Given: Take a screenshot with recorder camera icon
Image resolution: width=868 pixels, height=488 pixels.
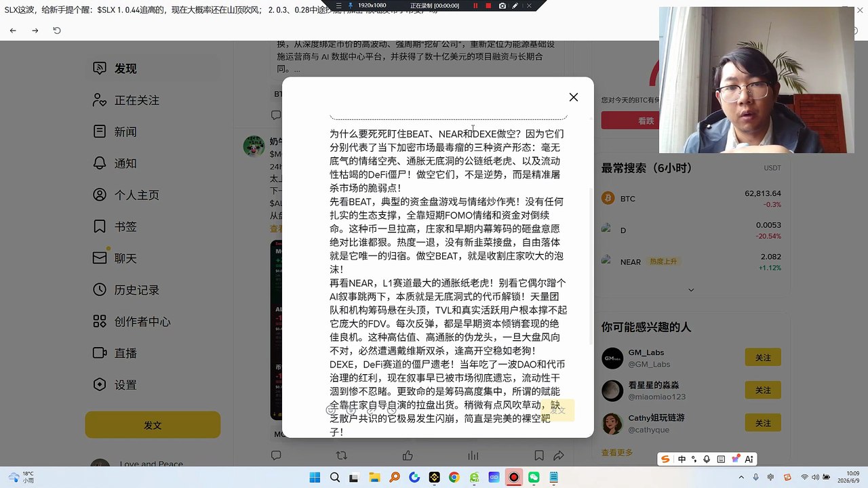Looking at the screenshot, I should (502, 5).
